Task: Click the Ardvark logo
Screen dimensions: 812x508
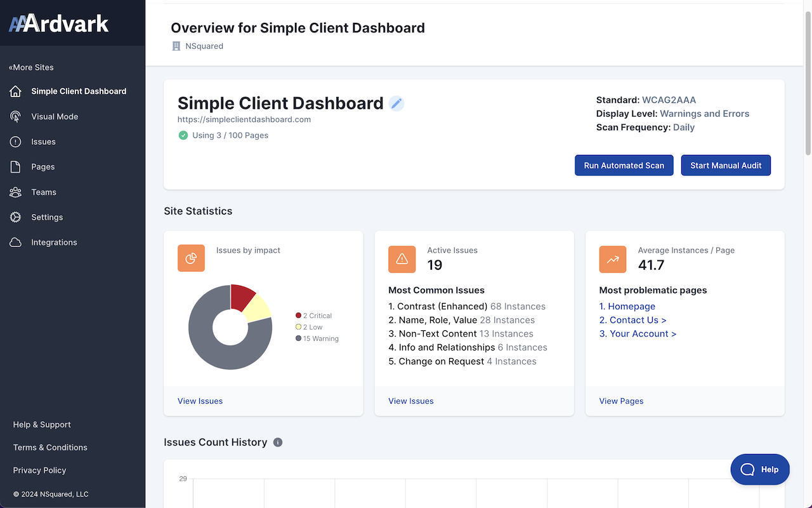Action: coord(59,24)
